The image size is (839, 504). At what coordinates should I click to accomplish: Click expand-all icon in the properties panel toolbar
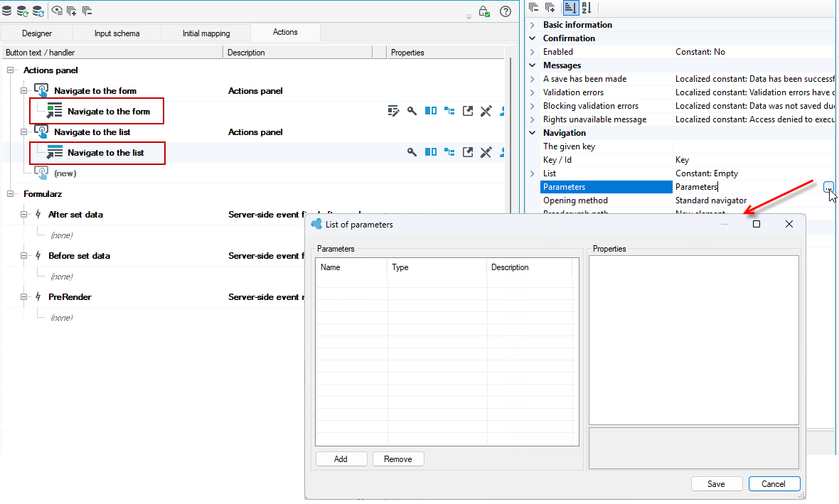(x=550, y=8)
